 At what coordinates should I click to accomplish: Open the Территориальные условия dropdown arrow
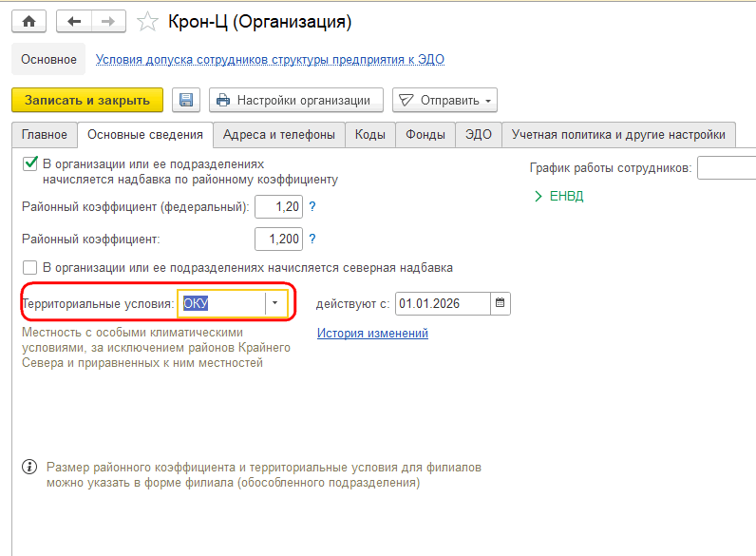point(275,303)
